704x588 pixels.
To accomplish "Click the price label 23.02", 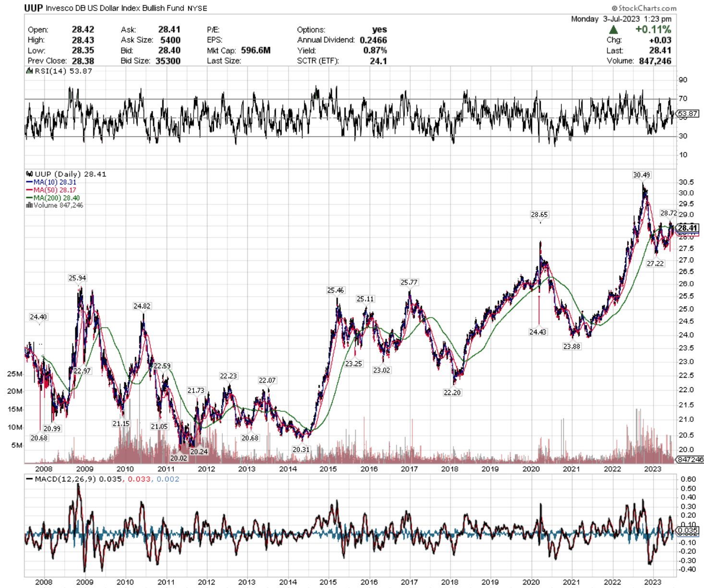I will 382,370.
